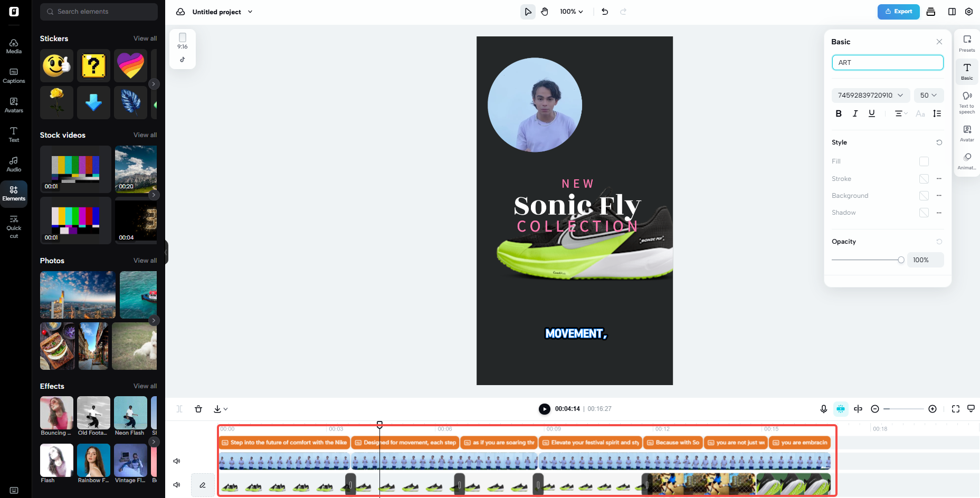Open the font family dropdown

pos(870,95)
